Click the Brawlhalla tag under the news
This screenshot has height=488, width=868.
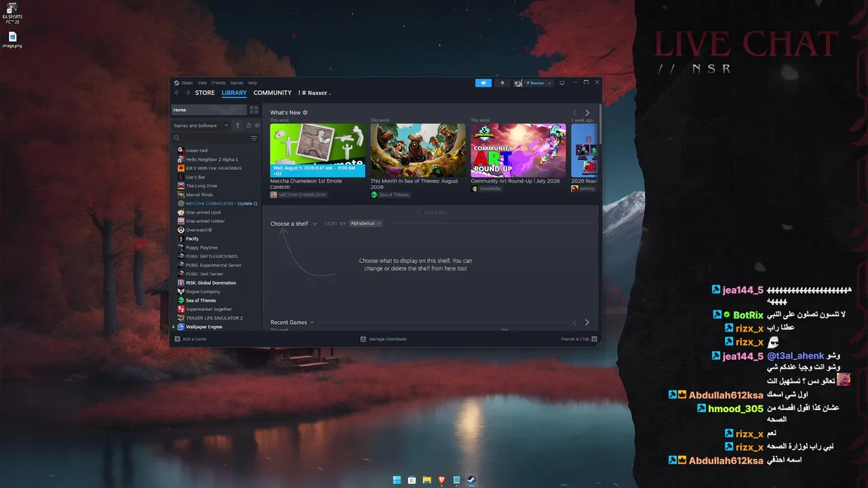(x=486, y=189)
